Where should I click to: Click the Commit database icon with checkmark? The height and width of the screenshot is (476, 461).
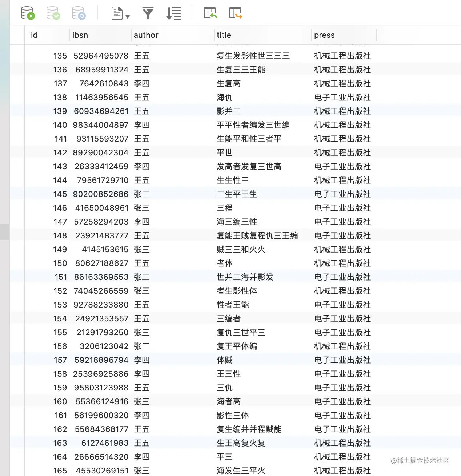click(x=53, y=13)
